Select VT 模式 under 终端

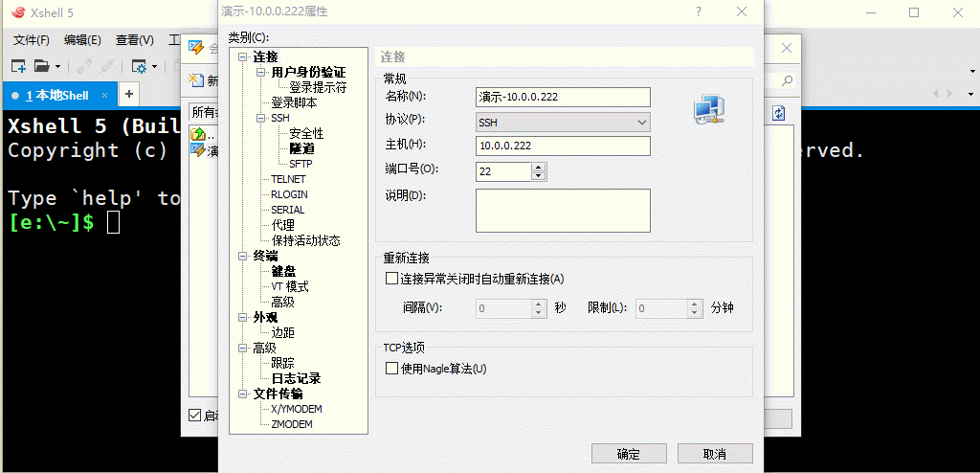(290, 287)
